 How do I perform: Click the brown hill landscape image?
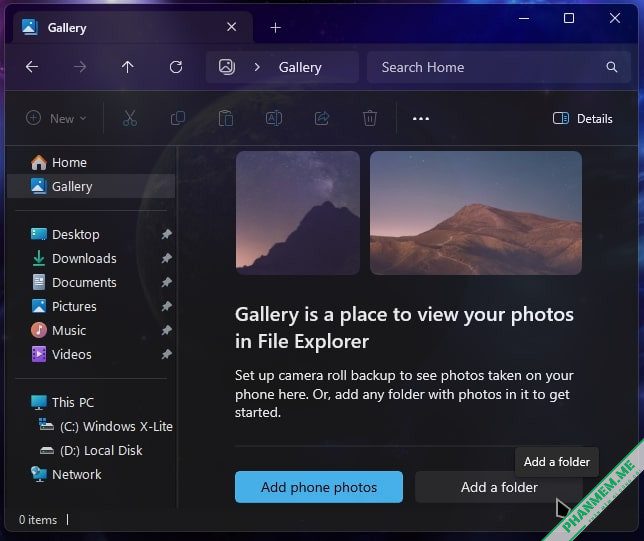(476, 213)
